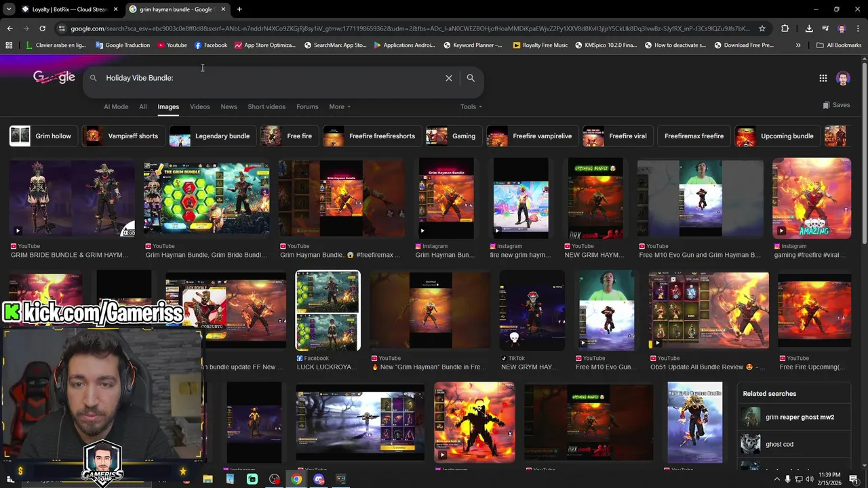Open File Explorer from the taskbar

[208, 479]
